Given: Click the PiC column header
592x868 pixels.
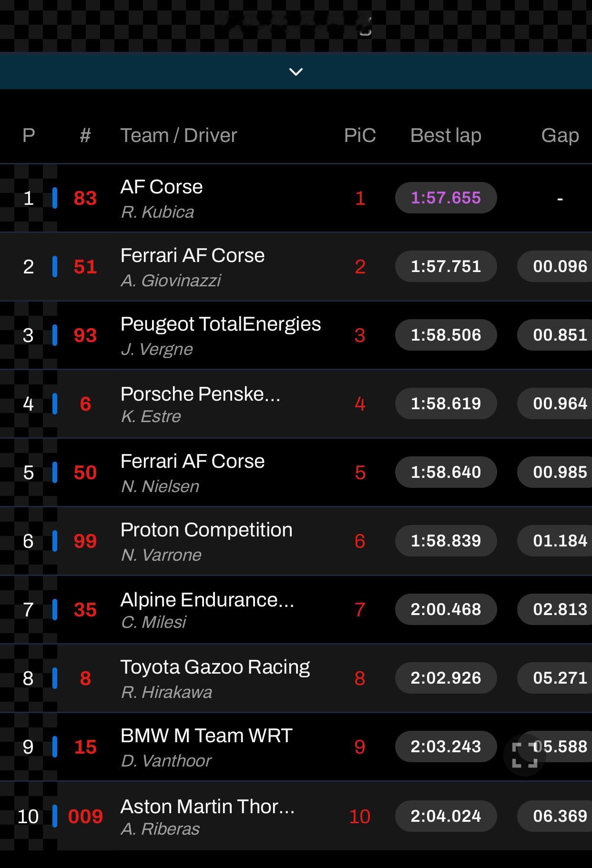Looking at the screenshot, I should click(360, 135).
